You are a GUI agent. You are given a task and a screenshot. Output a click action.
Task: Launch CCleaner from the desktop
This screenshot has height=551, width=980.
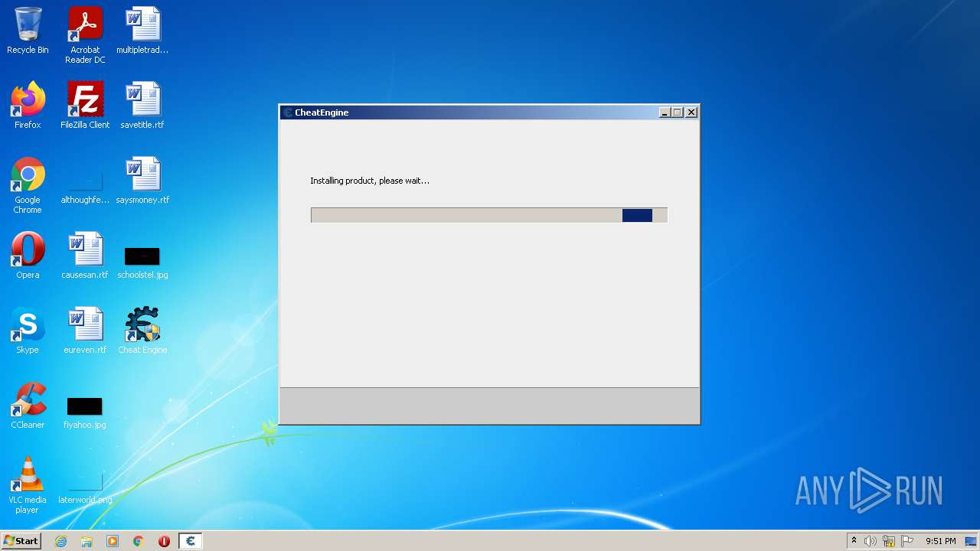click(28, 406)
